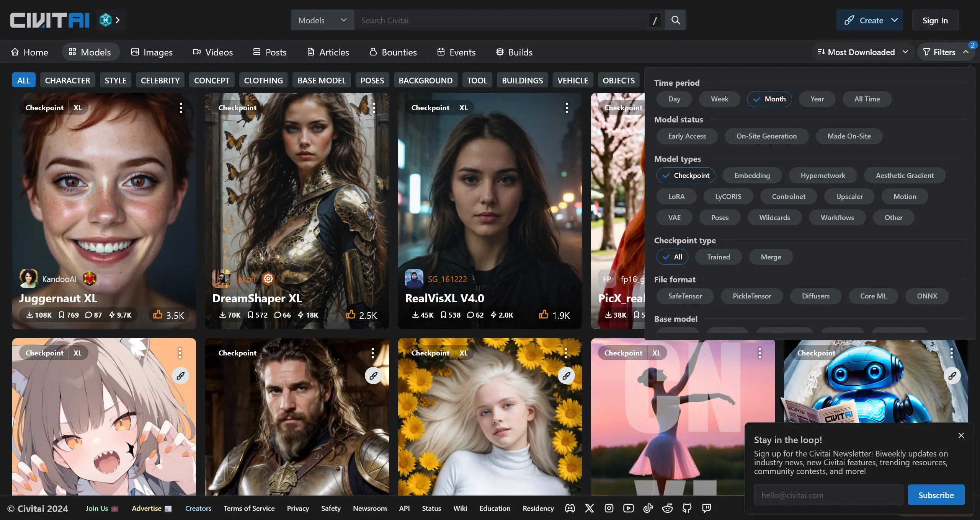Screen dimensions: 980x520
Task: Open the RealVisXL V4.0 card three-dot menu
Action: (567, 108)
